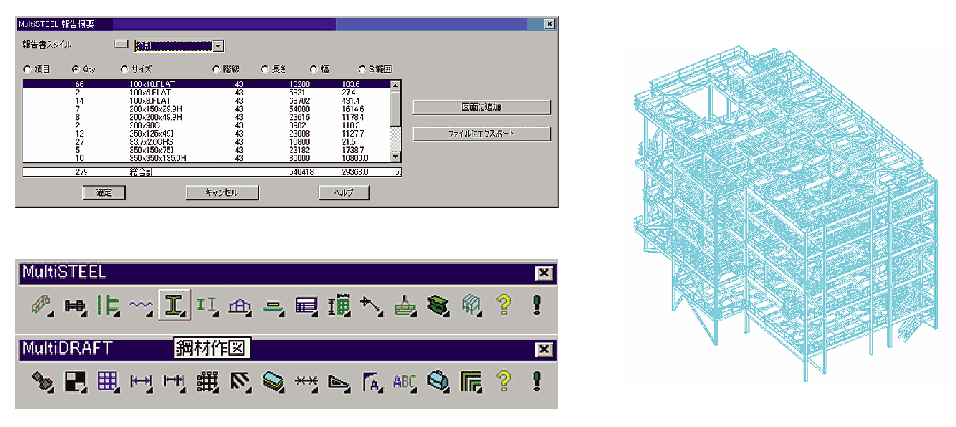Open help question mark on MultiDRAFT toolbar
Viewport: 956px width, 427px height.
[x=504, y=381]
